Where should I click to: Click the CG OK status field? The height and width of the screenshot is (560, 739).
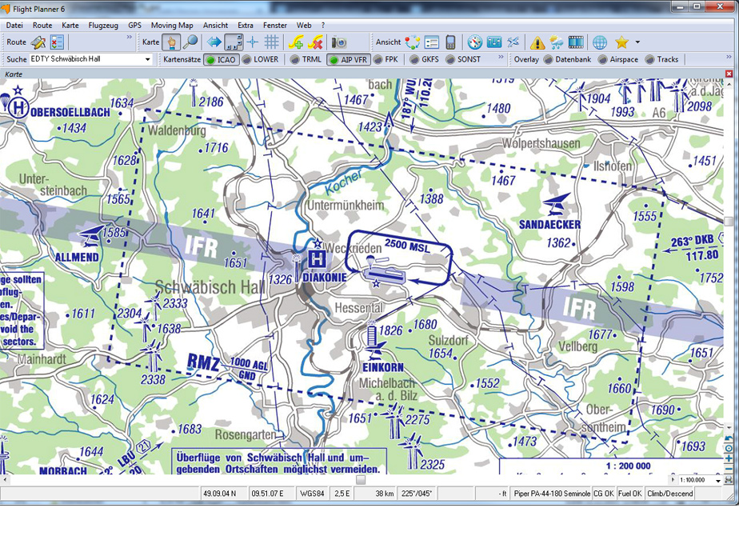click(604, 494)
